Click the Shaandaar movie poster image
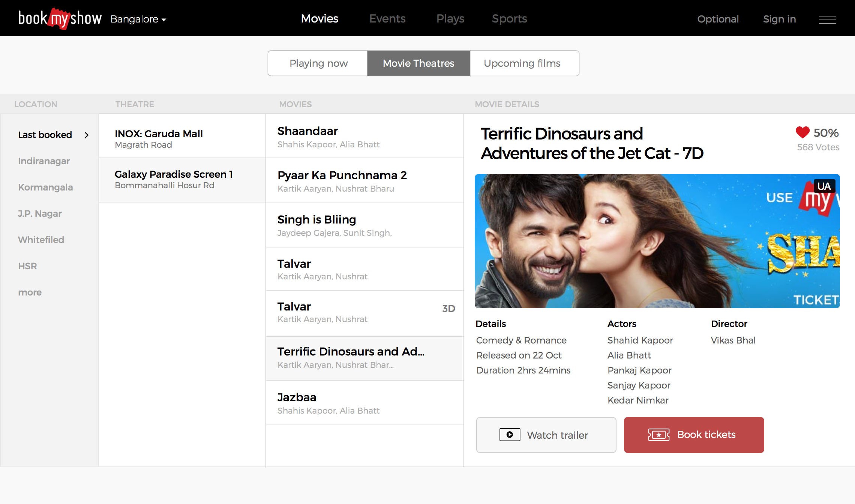Image resolution: width=855 pixels, height=504 pixels. coord(657,241)
